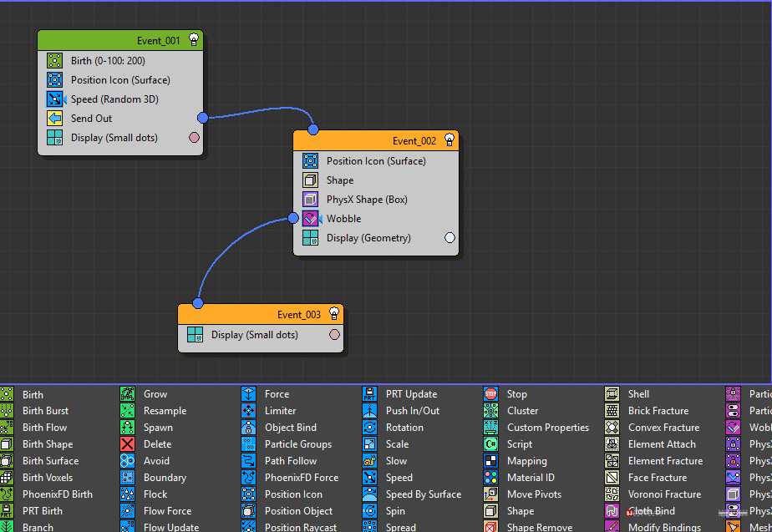Click PhysX Shape (Box) icon in Event_002
The image size is (772, 532).
tap(310, 199)
